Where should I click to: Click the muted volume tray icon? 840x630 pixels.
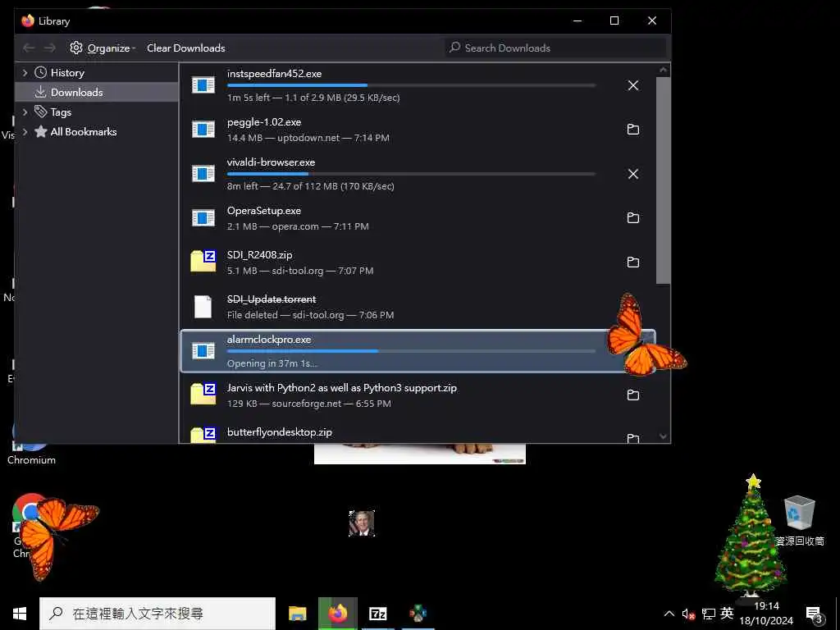(x=688, y=614)
